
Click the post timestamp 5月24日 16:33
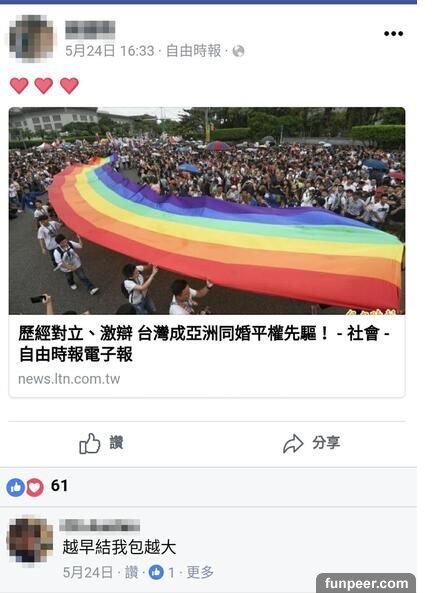pyautogui.click(x=110, y=51)
